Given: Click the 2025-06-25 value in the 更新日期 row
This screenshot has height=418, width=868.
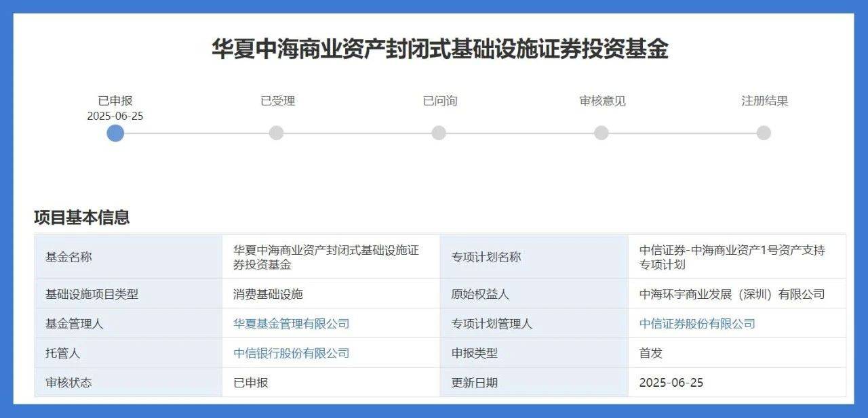Looking at the screenshot, I should coord(671,382).
